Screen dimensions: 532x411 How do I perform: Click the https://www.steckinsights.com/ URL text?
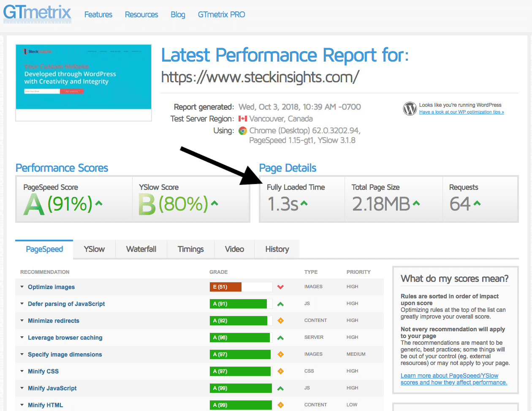pyautogui.click(x=260, y=77)
